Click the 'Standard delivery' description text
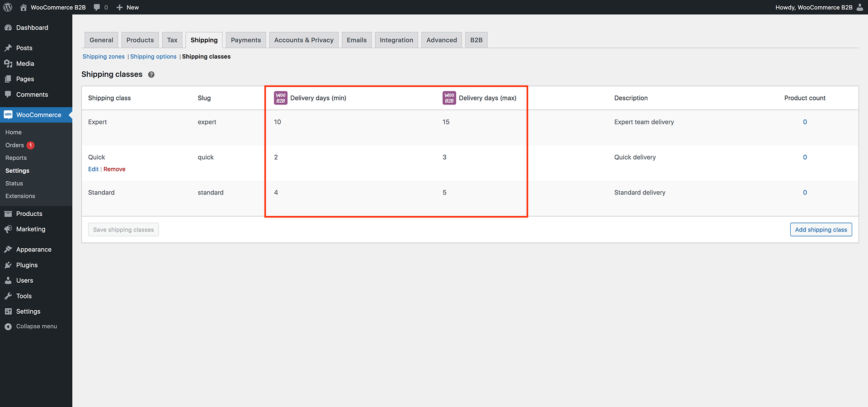Viewport: 868px width, 407px height. 640,193
